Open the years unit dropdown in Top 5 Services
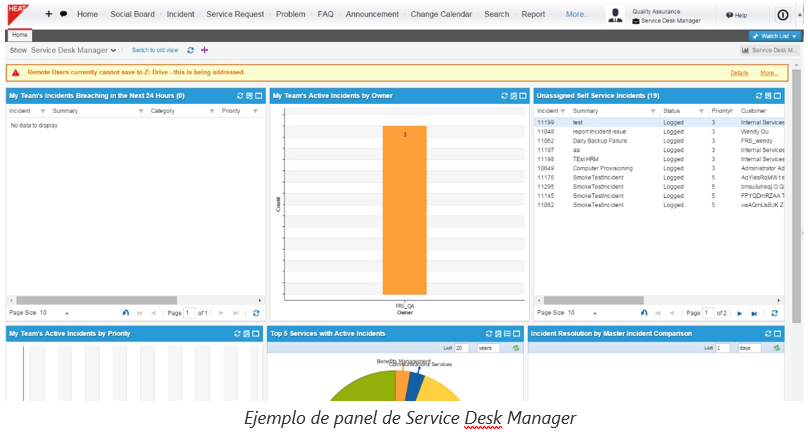 pyautogui.click(x=488, y=348)
